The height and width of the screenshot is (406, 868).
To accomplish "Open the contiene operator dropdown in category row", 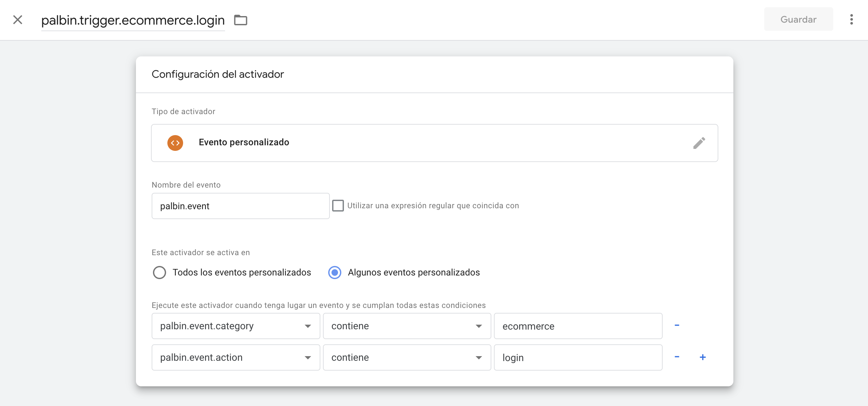I will point(407,326).
